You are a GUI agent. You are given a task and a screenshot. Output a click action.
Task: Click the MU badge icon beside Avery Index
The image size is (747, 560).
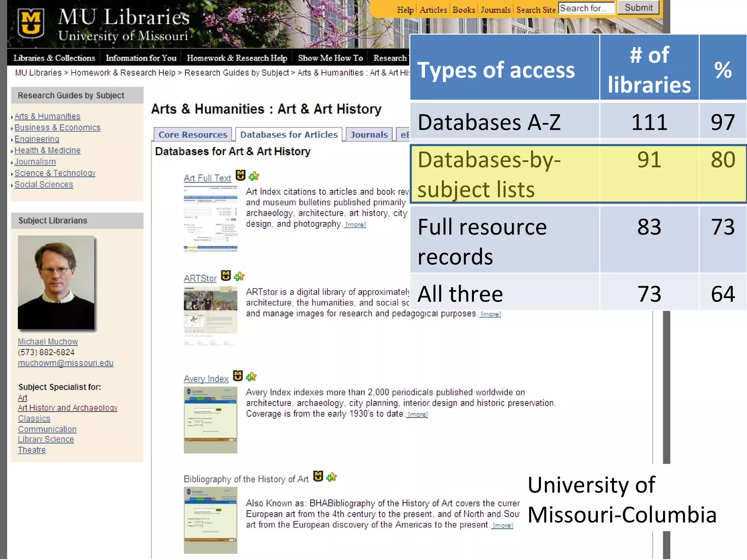tap(238, 376)
